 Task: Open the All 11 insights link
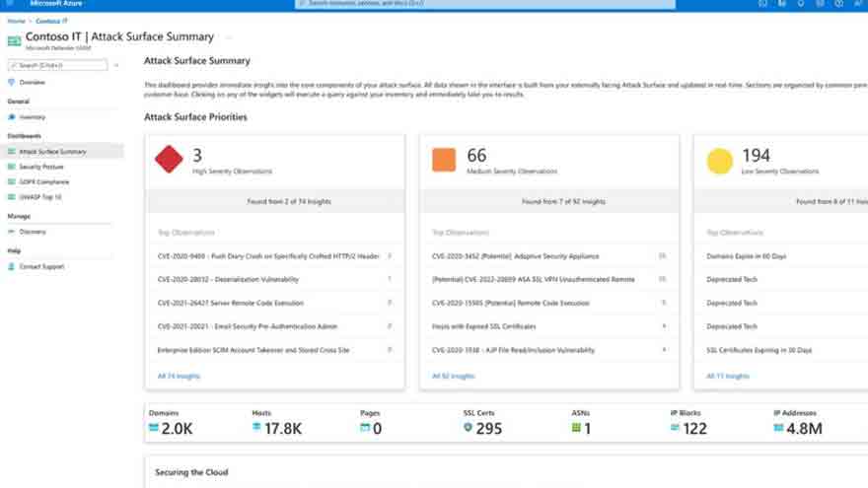[x=728, y=376]
